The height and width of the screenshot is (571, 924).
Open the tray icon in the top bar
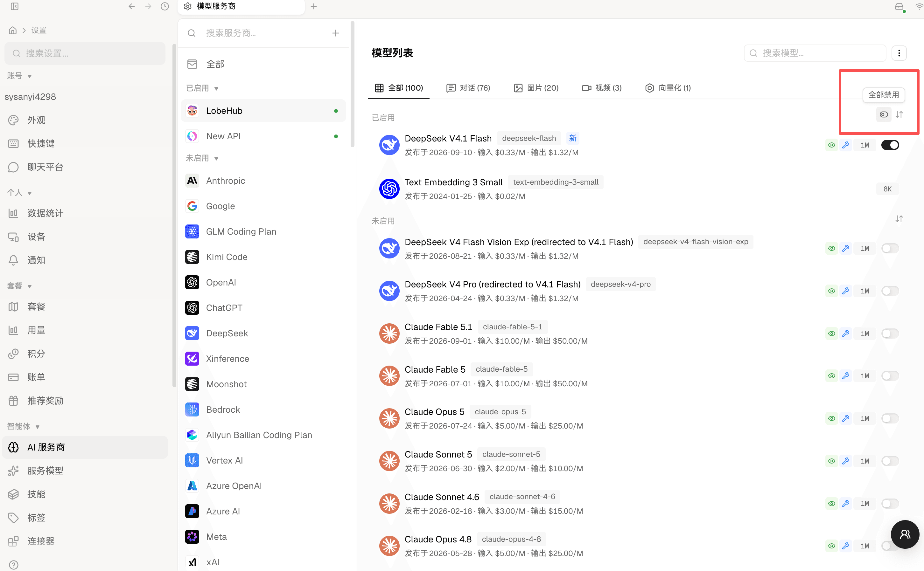click(x=899, y=6)
